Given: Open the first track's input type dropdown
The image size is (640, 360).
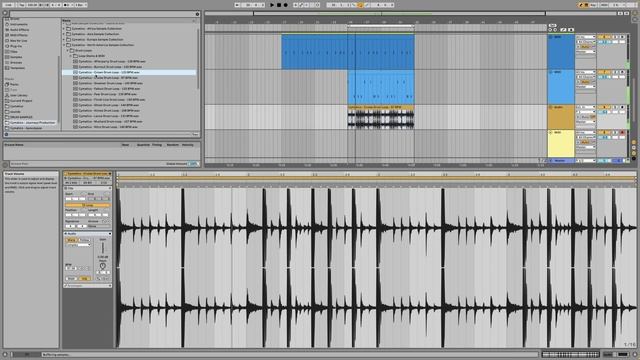Looking at the screenshot, I should pos(585,37).
